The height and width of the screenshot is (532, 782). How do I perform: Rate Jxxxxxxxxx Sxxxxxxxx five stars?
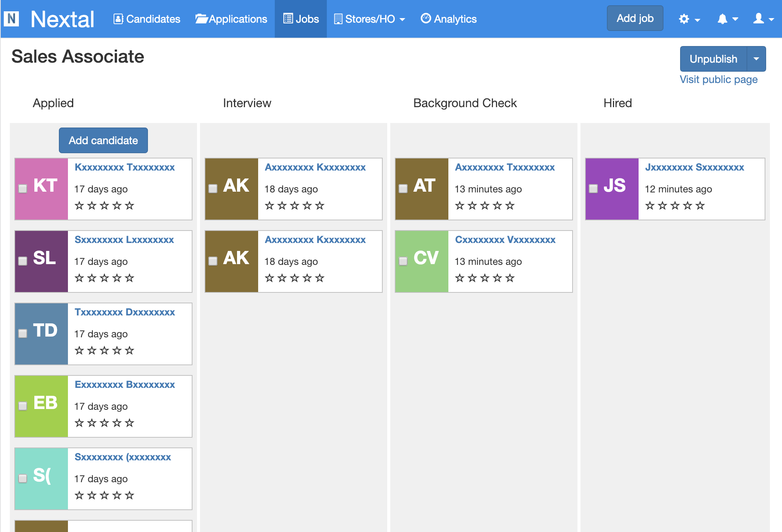coord(700,206)
